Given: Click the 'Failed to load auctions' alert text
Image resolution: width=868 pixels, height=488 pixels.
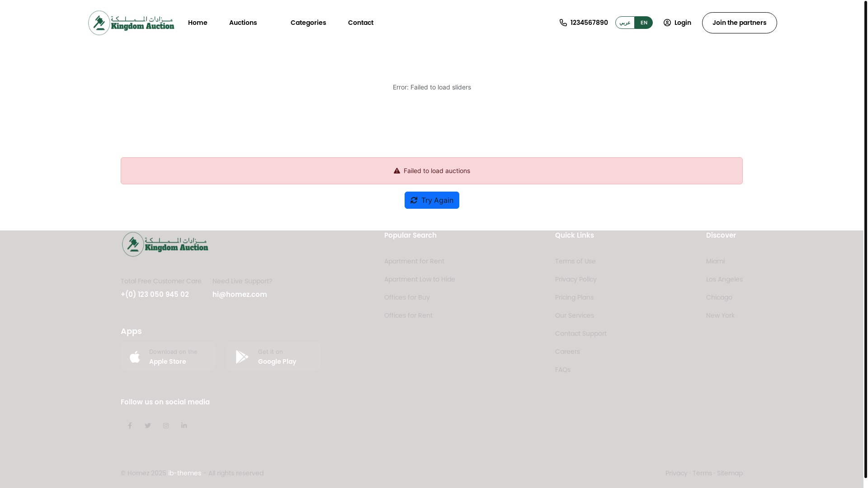Looking at the screenshot, I should (x=437, y=171).
